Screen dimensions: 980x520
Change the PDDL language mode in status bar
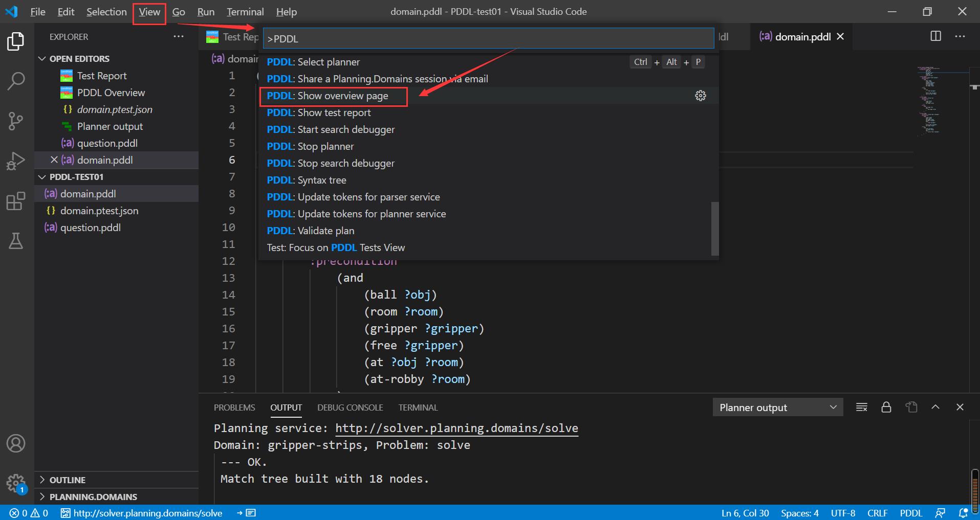click(x=911, y=513)
